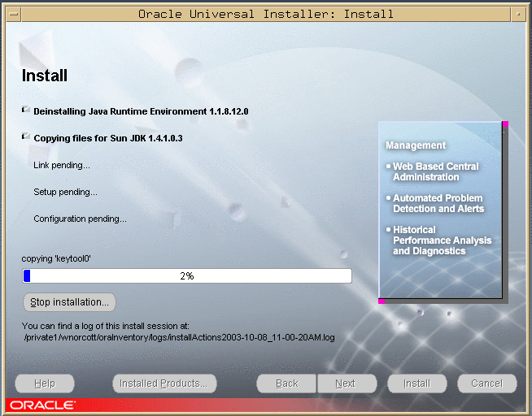Open Installed Products list
The image size is (532, 416).
click(x=164, y=383)
